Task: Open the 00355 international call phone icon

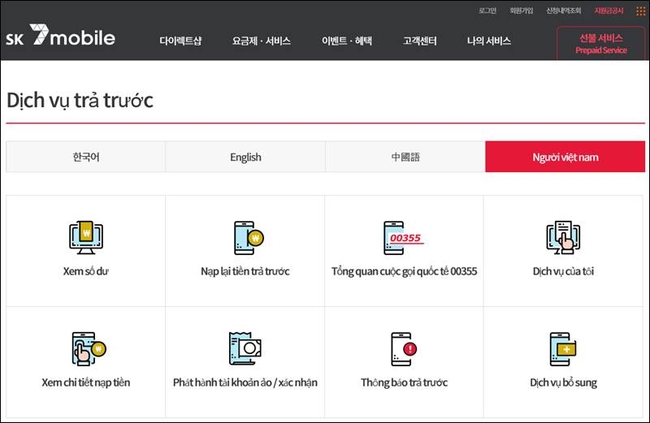Action: [404, 238]
